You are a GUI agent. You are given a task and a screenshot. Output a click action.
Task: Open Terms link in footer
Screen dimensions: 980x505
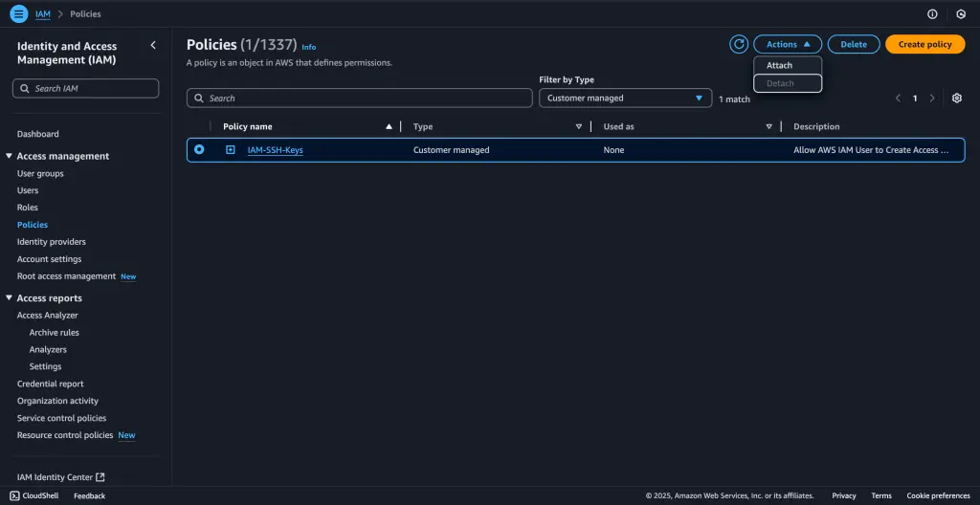point(881,495)
